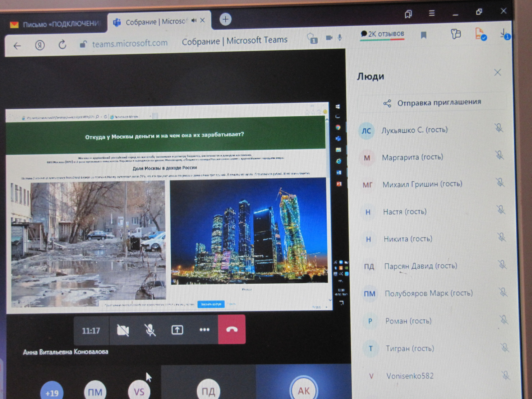Open browser hamburger menu
Viewport: 532px width, 399px height.
(432, 13)
